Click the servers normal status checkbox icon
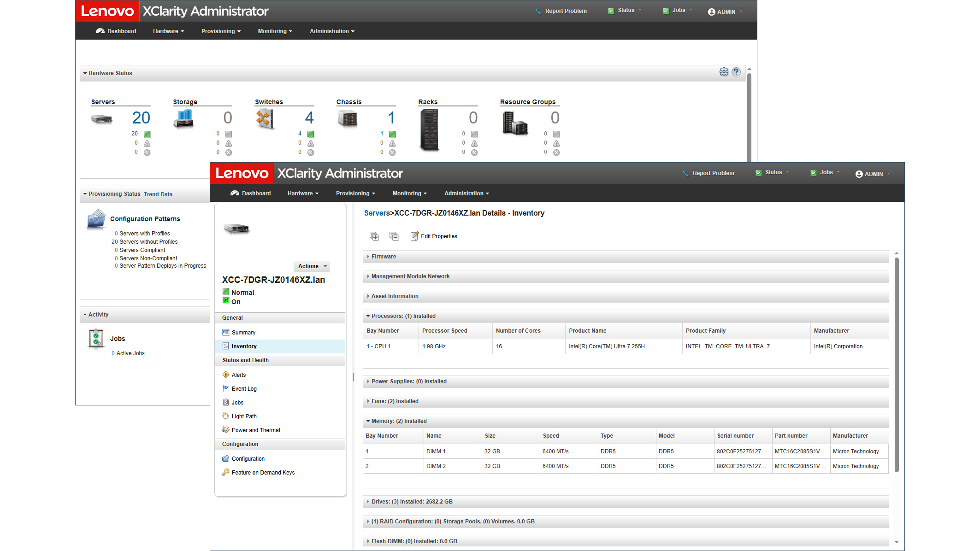 click(147, 134)
